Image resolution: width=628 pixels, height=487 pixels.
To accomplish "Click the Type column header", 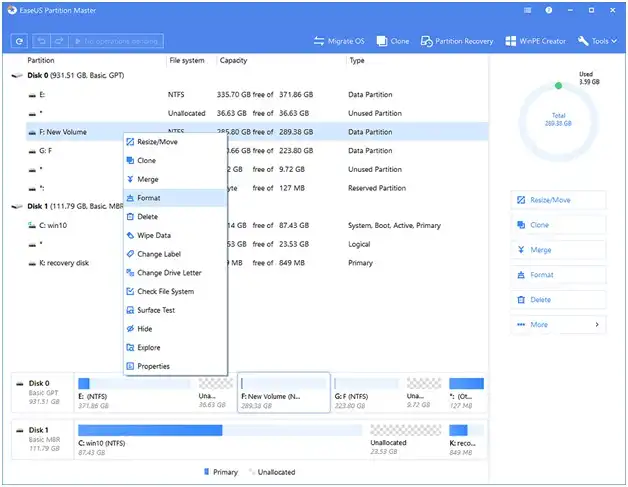I will click(357, 60).
